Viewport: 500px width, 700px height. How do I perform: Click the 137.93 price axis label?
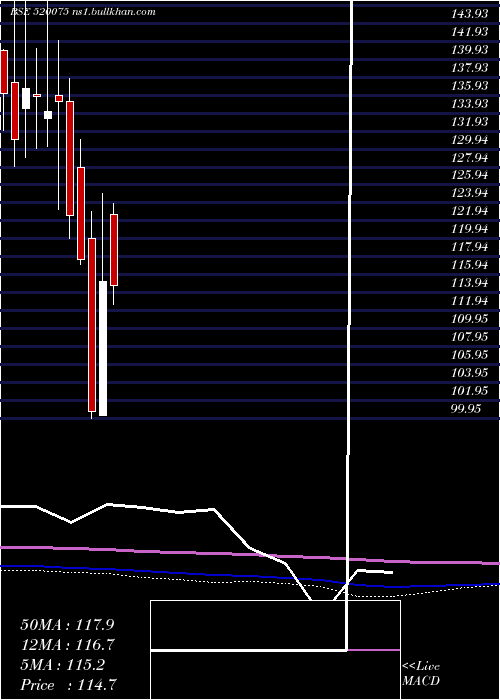[x=470, y=68]
